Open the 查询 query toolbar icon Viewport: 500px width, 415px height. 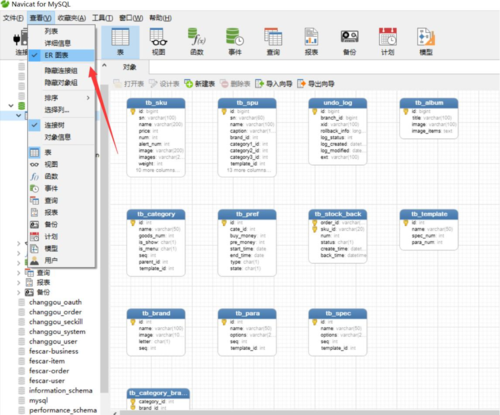click(273, 42)
